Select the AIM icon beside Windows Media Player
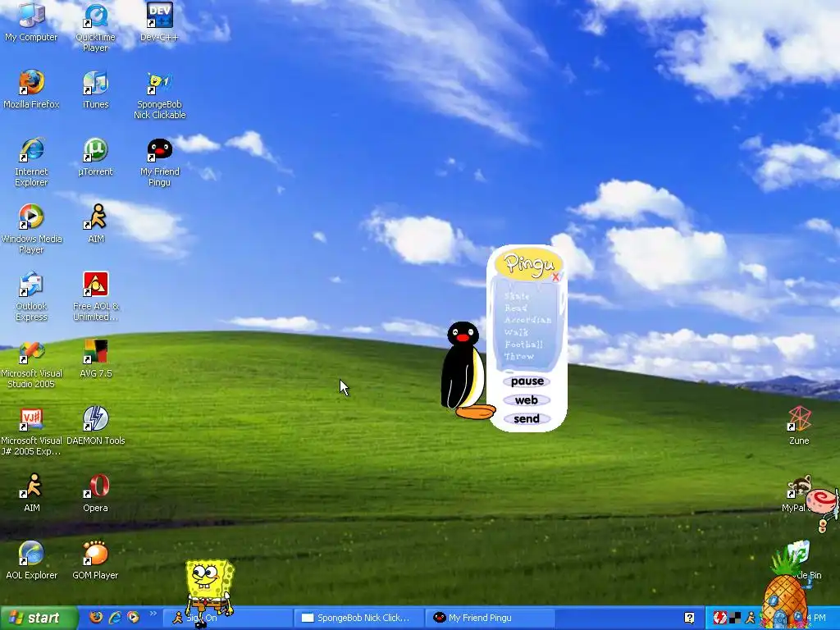Screen dimensions: 840x630 click(x=95, y=223)
